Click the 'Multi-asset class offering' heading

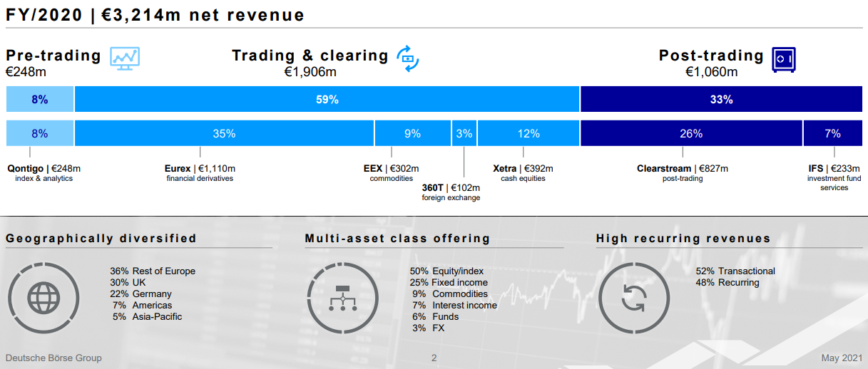pos(397,239)
